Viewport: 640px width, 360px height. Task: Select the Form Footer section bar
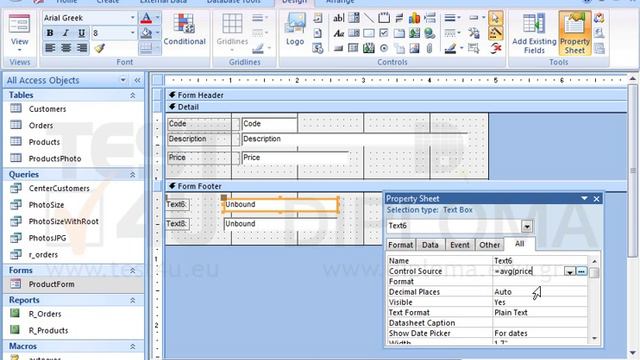click(x=396, y=186)
